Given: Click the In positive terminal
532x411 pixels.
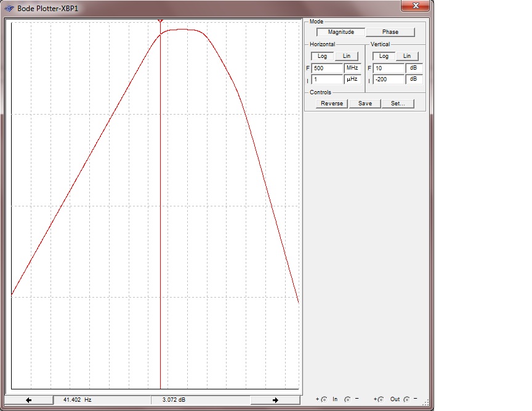Looking at the screenshot, I should [324, 399].
